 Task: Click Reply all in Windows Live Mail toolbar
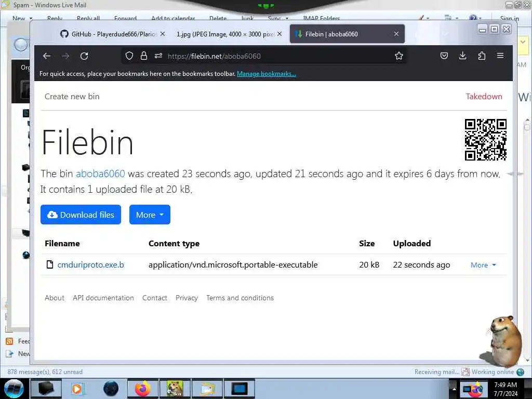pos(88,18)
